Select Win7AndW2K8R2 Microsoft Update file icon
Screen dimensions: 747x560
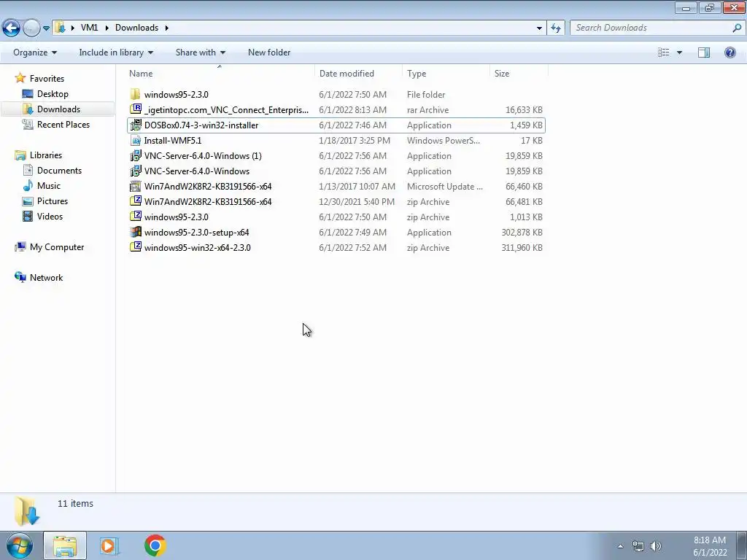point(135,186)
